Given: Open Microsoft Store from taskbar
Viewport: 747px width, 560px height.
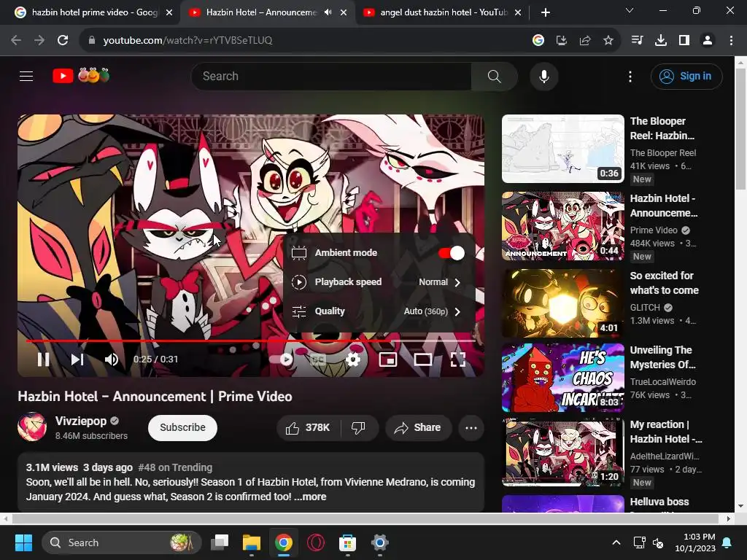Looking at the screenshot, I should [x=347, y=542].
